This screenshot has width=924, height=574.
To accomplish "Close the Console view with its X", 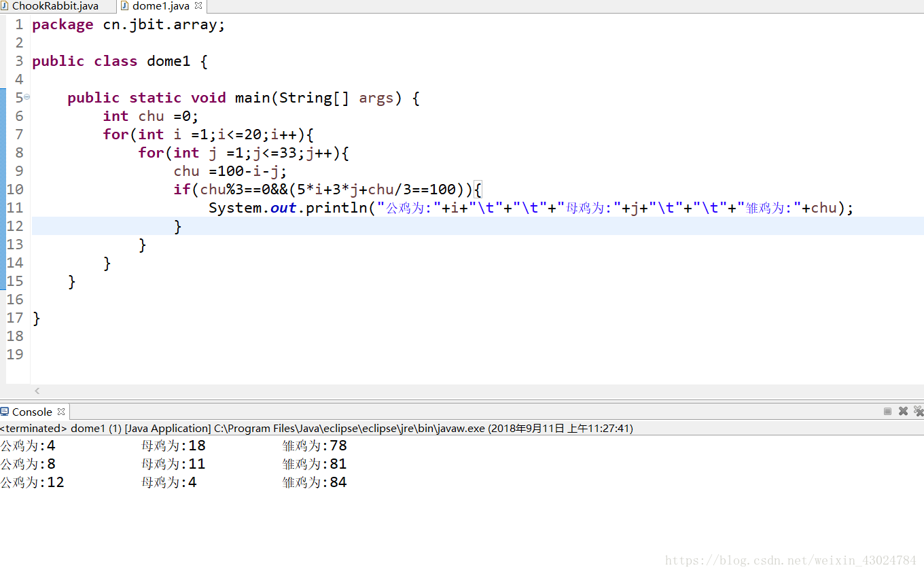I will point(61,411).
